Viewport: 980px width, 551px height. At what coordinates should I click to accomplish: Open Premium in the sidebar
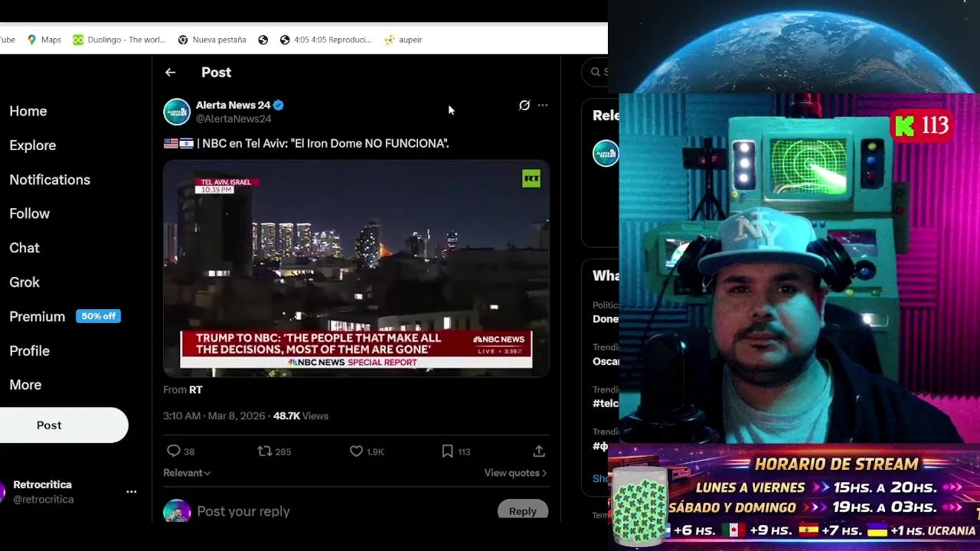38,317
